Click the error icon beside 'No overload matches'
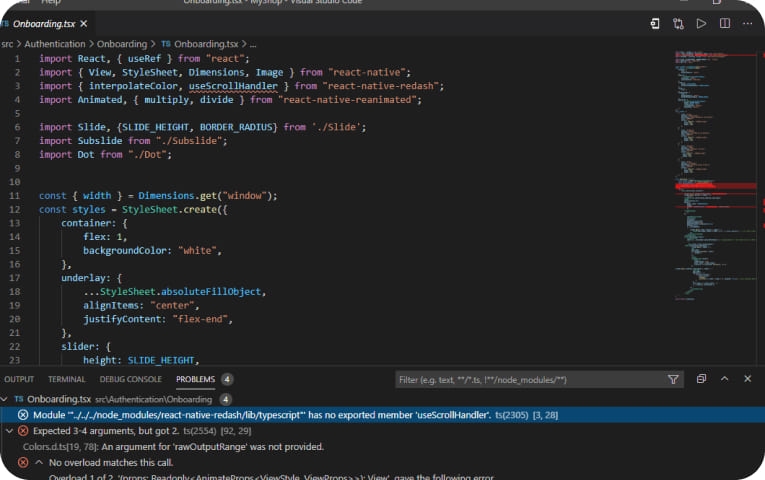This screenshot has width=765, height=480. click(x=23, y=462)
